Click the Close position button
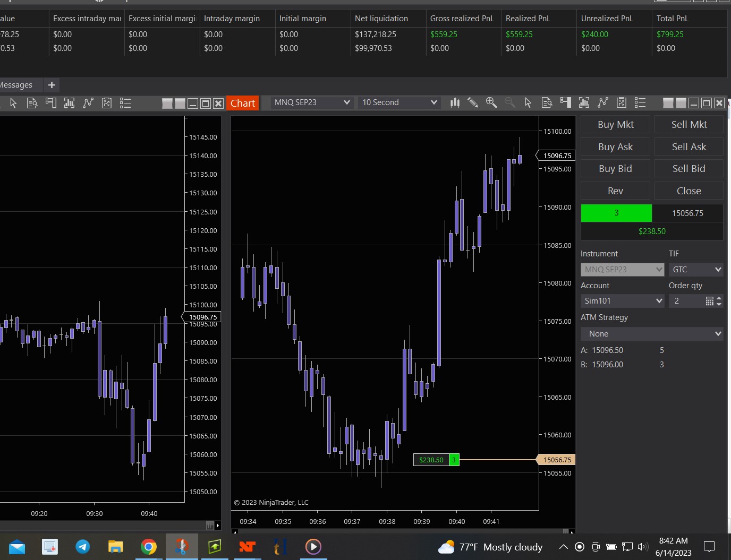This screenshot has width=731, height=560. coord(688,191)
